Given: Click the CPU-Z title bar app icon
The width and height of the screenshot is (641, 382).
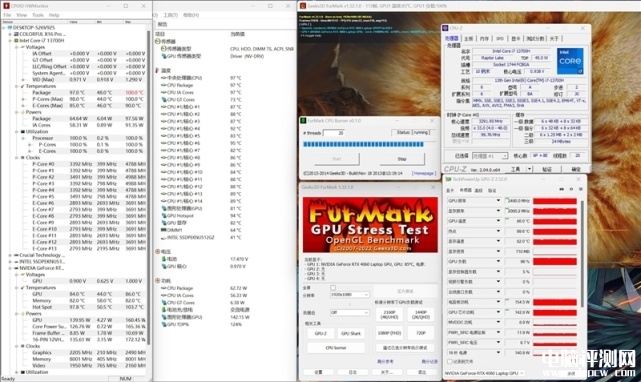Looking at the screenshot, I should 446,28.
